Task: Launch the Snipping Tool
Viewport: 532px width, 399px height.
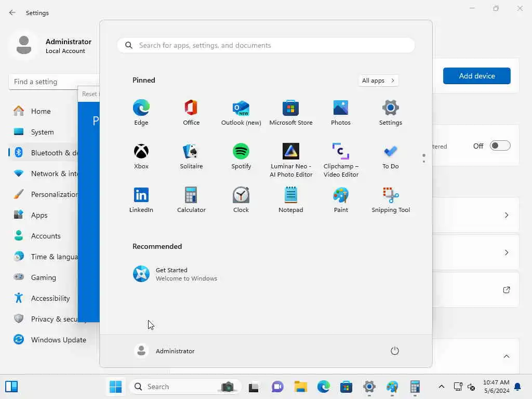Action: coord(391,200)
